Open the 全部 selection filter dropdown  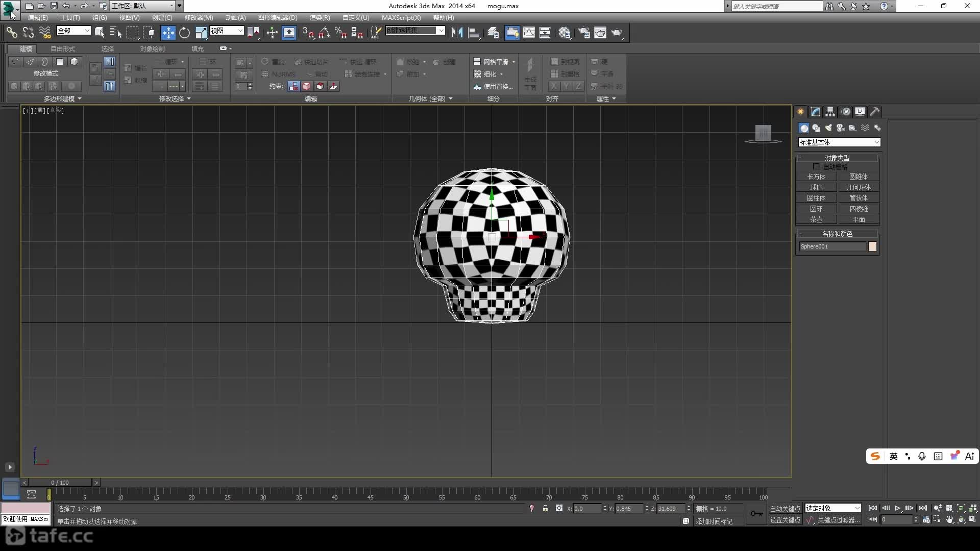(x=73, y=31)
